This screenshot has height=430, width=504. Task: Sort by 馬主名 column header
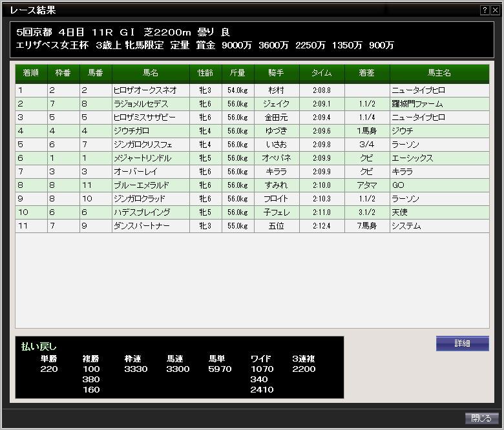click(x=439, y=73)
